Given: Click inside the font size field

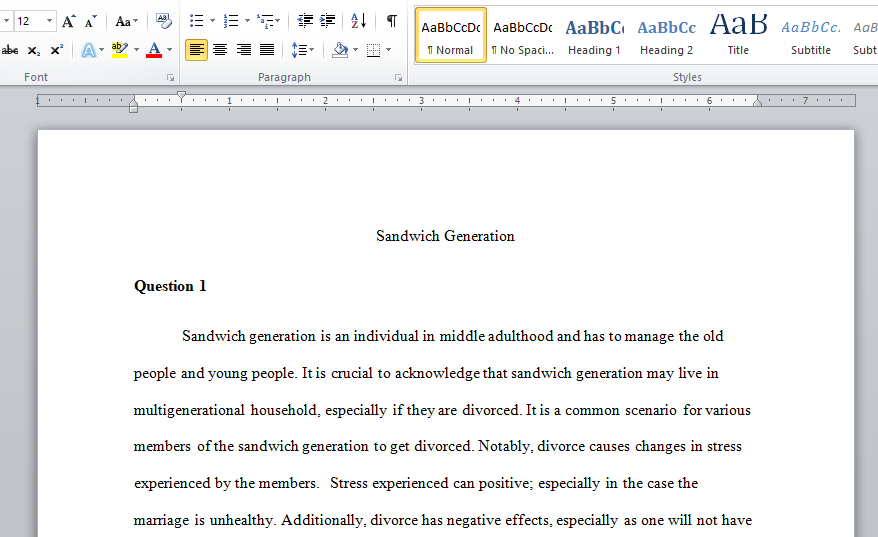Looking at the screenshot, I should 28,21.
